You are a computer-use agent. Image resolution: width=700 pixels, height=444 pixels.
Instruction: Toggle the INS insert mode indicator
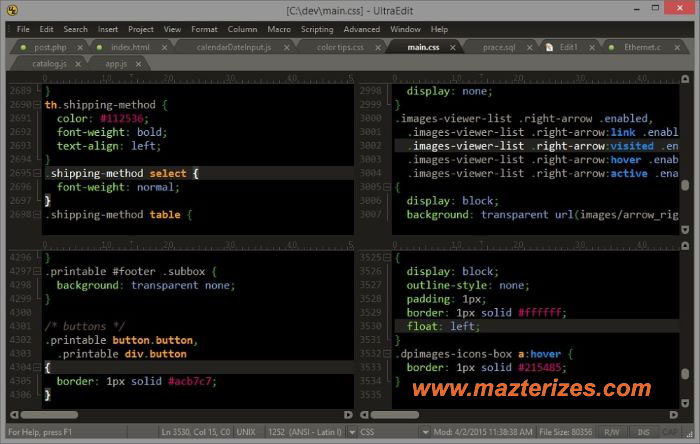pyautogui.click(x=643, y=432)
